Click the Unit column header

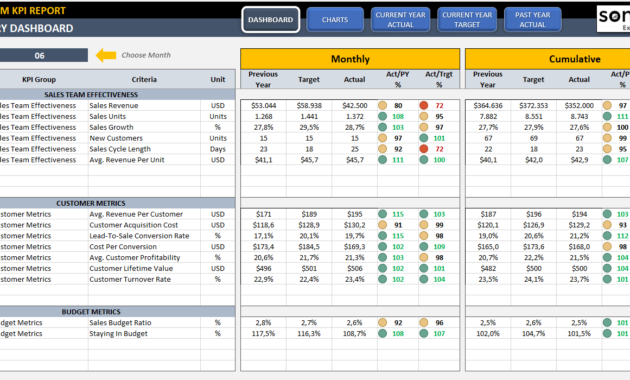pos(218,80)
